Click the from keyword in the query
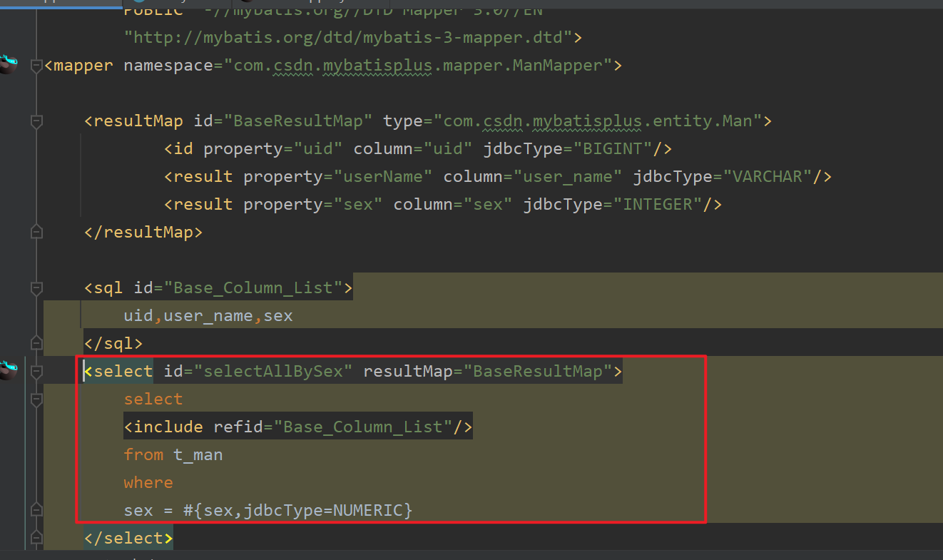The image size is (943, 560). tap(143, 455)
